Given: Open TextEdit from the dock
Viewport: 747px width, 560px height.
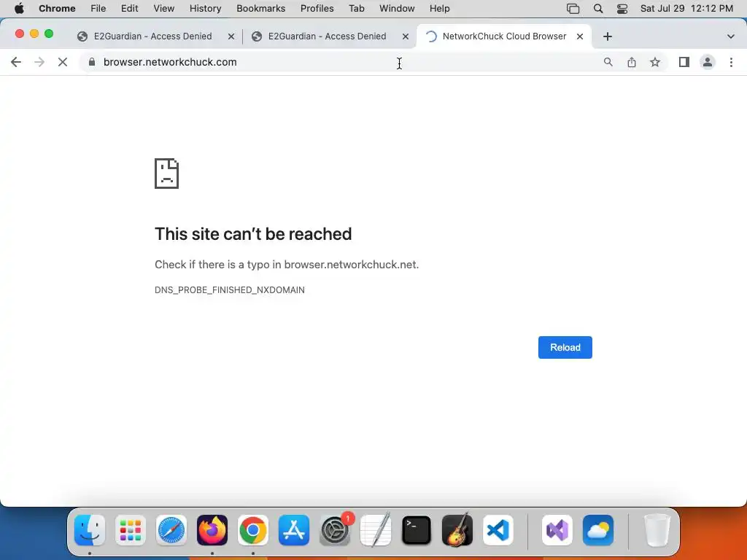Looking at the screenshot, I should tap(376, 530).
